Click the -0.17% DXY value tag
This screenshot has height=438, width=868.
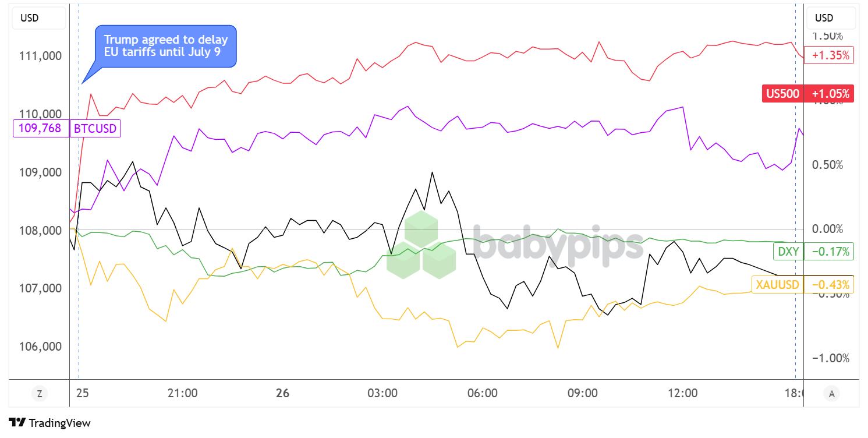[829, 252]
